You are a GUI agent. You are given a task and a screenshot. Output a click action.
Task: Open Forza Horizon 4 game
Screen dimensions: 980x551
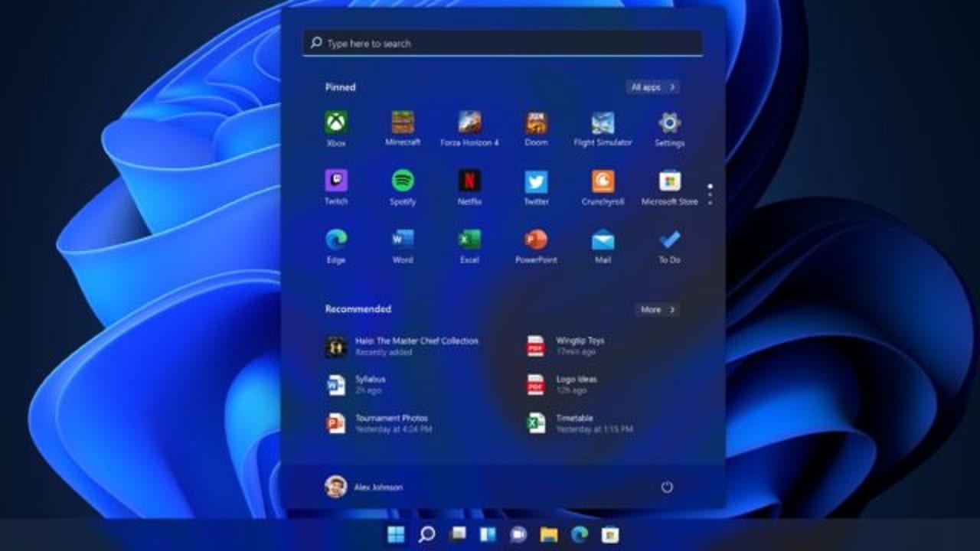(x=469, y=129)
